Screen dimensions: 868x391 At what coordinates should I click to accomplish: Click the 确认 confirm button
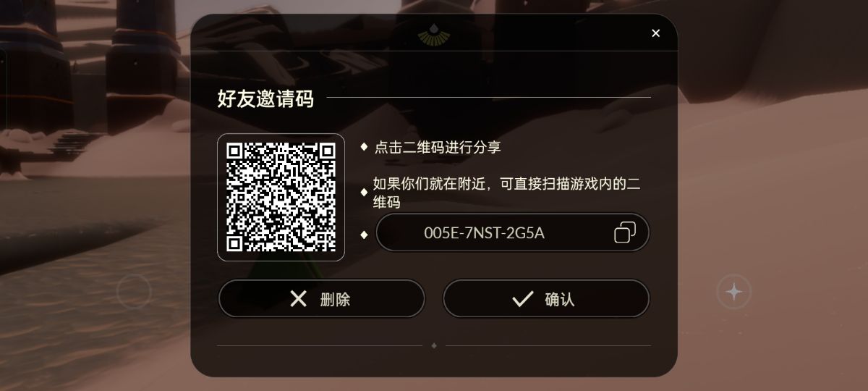(x=546, y=298)
